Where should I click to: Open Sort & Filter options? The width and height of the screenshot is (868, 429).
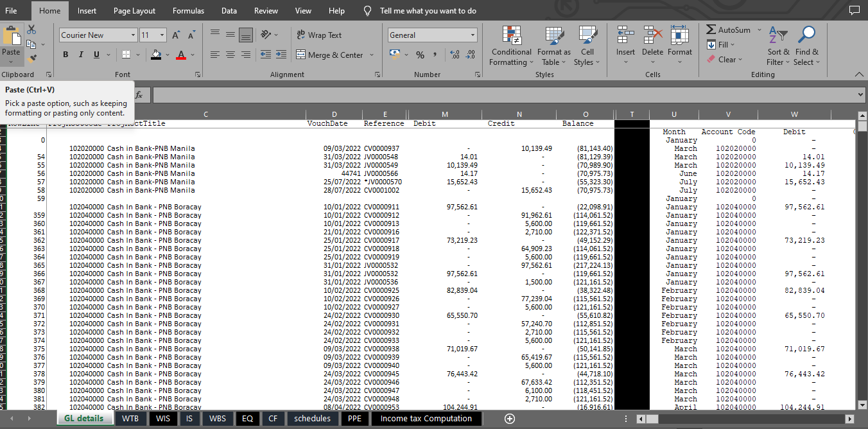pos(778,46)
